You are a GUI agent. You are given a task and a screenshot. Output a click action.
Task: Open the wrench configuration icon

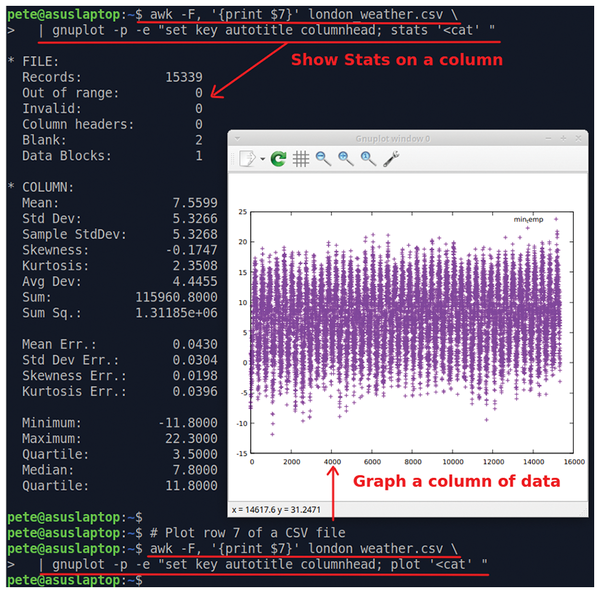click(x=391, y=158)
